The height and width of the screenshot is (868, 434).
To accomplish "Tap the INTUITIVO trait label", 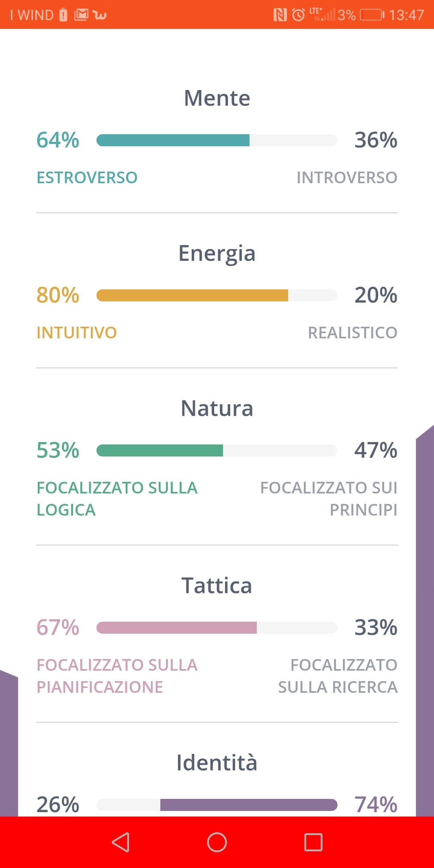I will (77, 333).
